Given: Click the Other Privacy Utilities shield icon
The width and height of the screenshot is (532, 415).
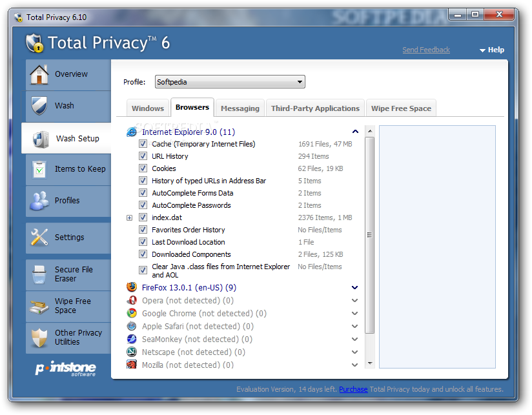Looking at the screenshot, I should [x=39, y=338].
